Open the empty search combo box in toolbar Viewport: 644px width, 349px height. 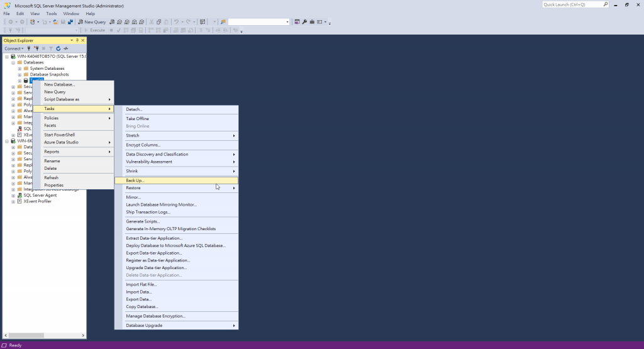[x=258, y=22]
